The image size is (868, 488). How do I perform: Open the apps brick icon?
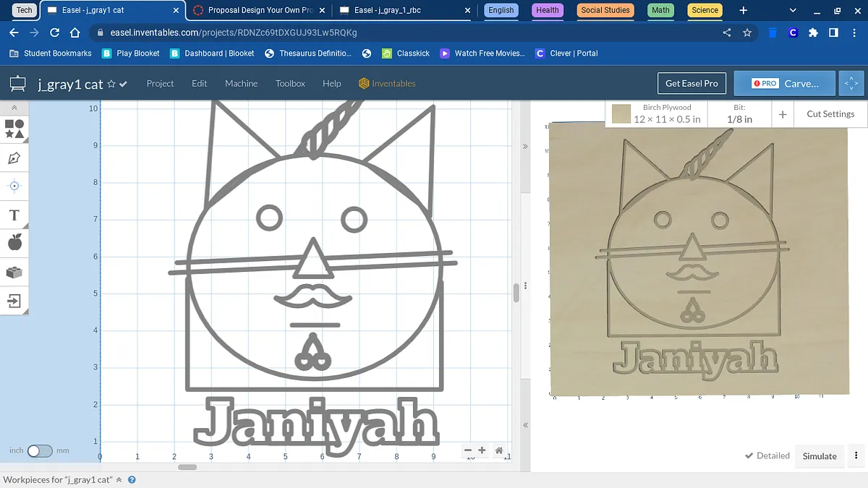click(x=14, y=273)
